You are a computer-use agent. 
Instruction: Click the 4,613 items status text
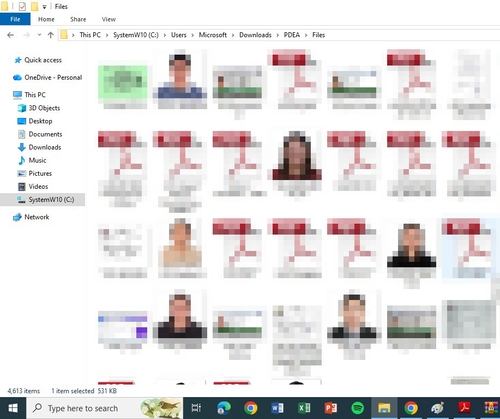coord(24,391)
